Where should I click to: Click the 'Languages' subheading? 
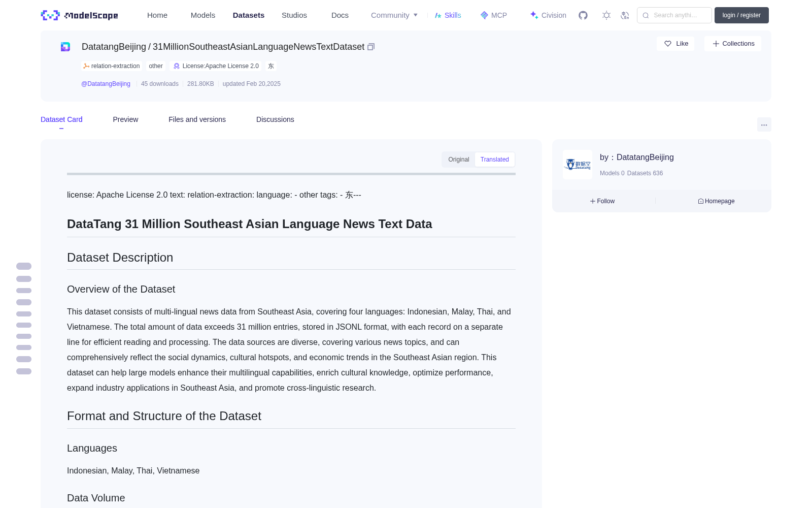click(x=92, y=448)
